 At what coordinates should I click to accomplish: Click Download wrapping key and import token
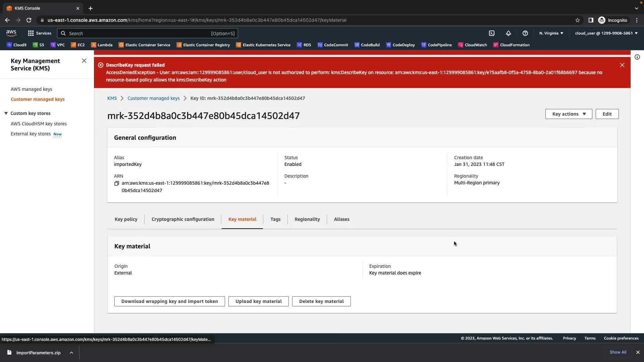[169, 301]
